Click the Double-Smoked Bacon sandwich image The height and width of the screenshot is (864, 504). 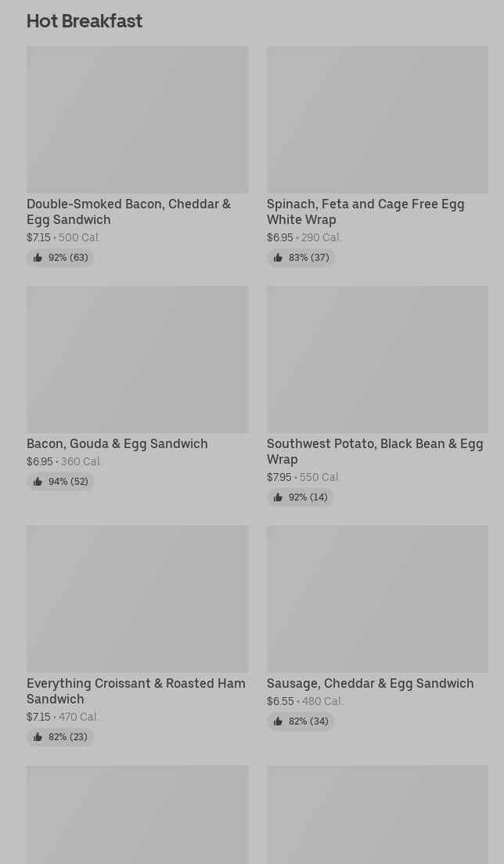tap(137, 119)
